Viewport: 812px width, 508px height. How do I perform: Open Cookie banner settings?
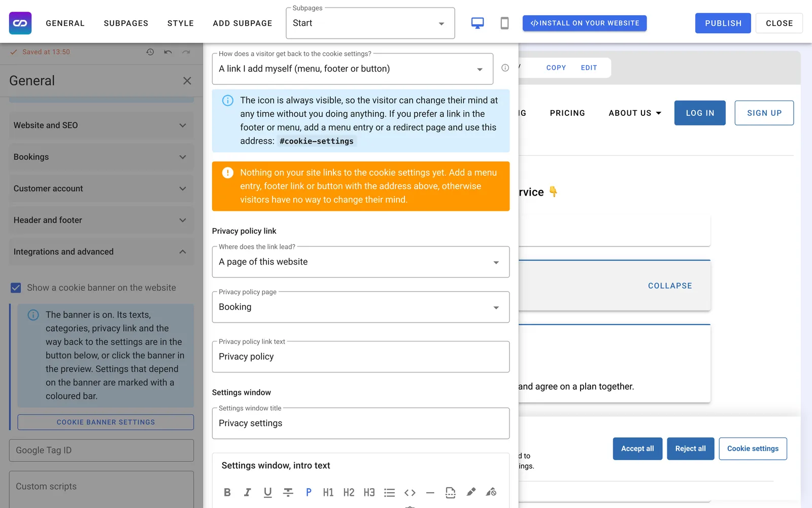tap(106, 422)
